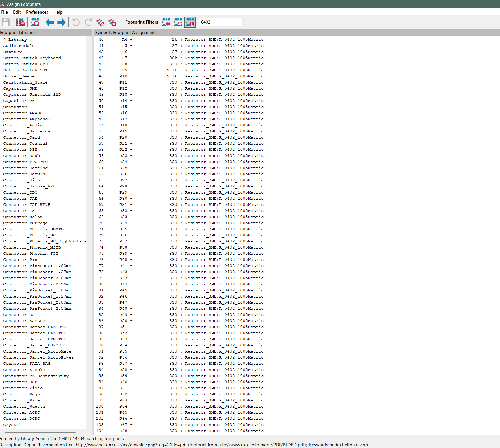Select the Crystal library entry
Screen dimensions: 500x448
pos(12,425)
